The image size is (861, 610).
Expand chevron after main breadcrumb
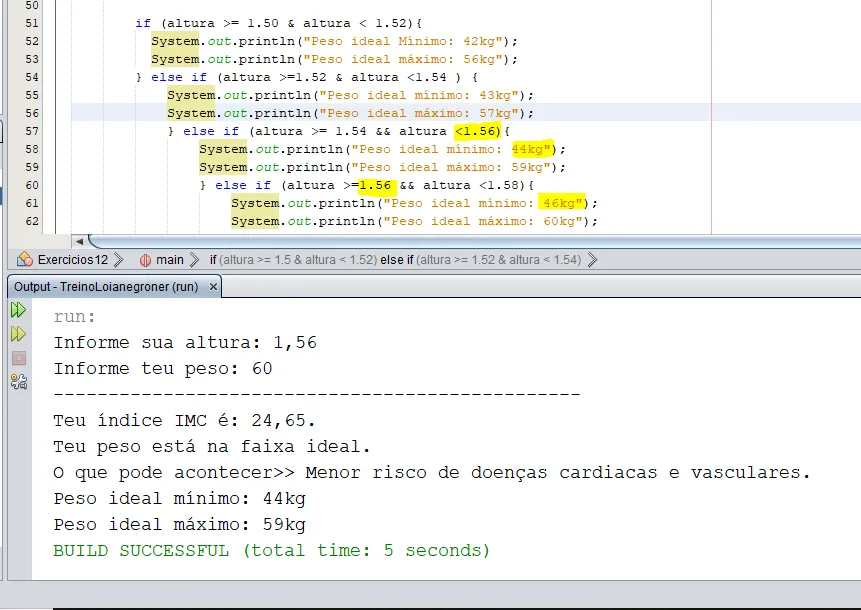click(x=194, y=260)
